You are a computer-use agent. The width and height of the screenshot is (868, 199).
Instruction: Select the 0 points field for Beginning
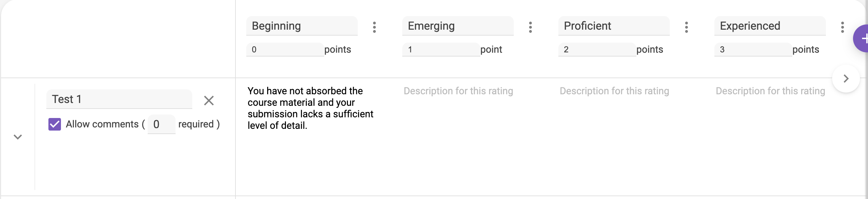click(x=285, y=50)
